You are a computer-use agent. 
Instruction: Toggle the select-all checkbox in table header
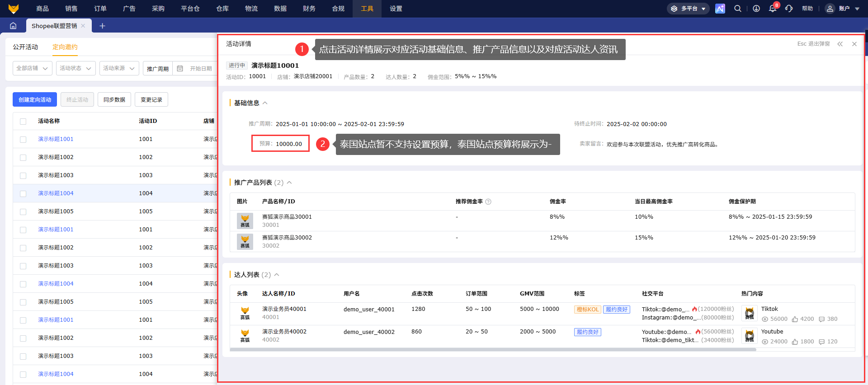(x=23, y=122)
